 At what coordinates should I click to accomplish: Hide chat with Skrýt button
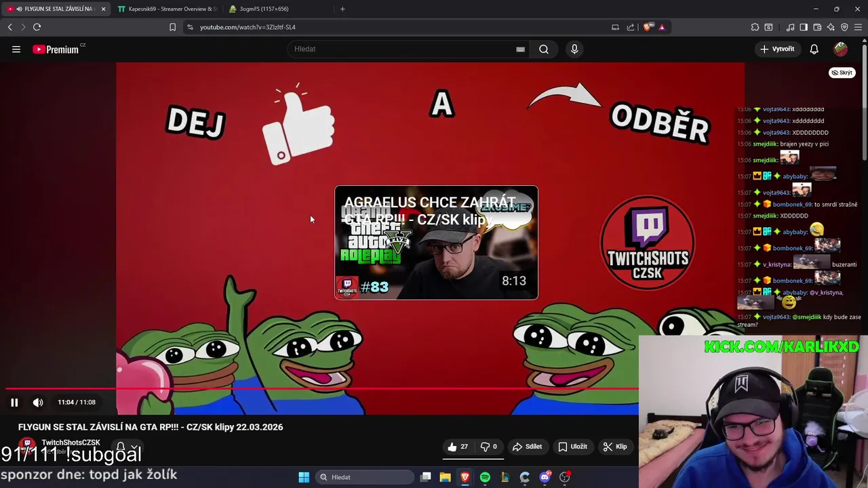click(x=842, y=73)
